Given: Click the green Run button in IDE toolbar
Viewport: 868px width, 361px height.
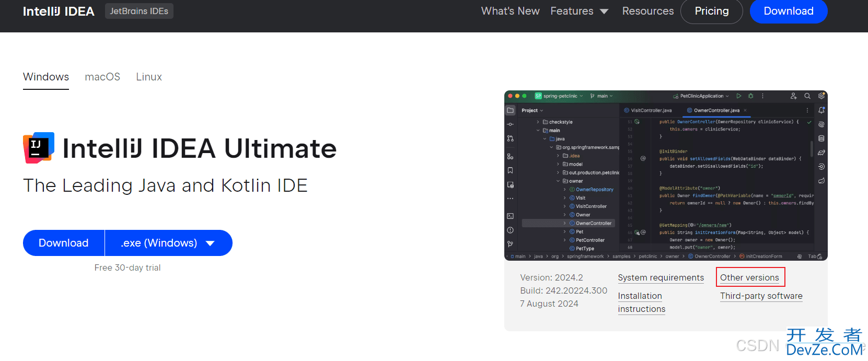Looking at the screenshot, I should tap(739, 96).
